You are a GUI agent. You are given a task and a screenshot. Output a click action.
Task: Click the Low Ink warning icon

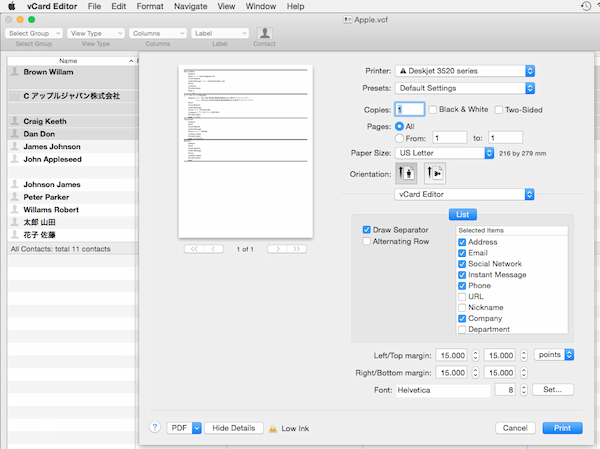tap(273, 428)
